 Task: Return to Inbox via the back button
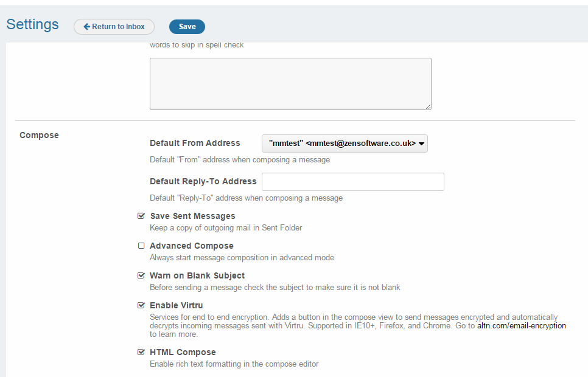(x=114, y=27)
